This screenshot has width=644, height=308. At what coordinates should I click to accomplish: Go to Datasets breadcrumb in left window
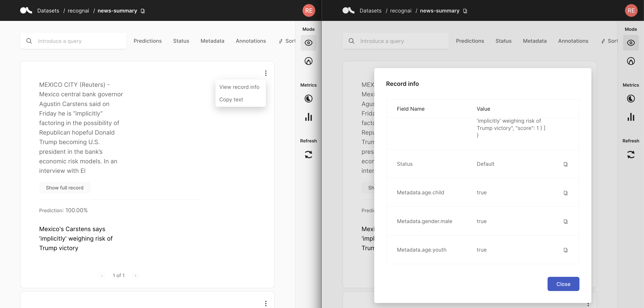(x=48, y=10)
